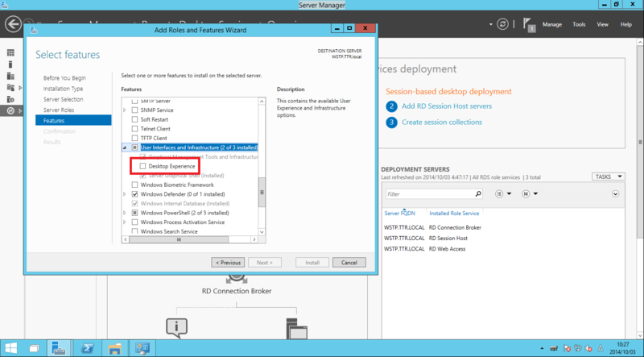This screenshot has height=357, width=644.
Task: Open the Tools menu
Action: pyautogui.click(x=579, y=24)
